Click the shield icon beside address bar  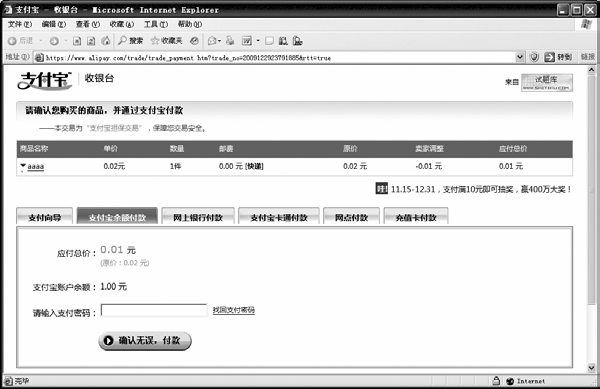coord(534,57)
